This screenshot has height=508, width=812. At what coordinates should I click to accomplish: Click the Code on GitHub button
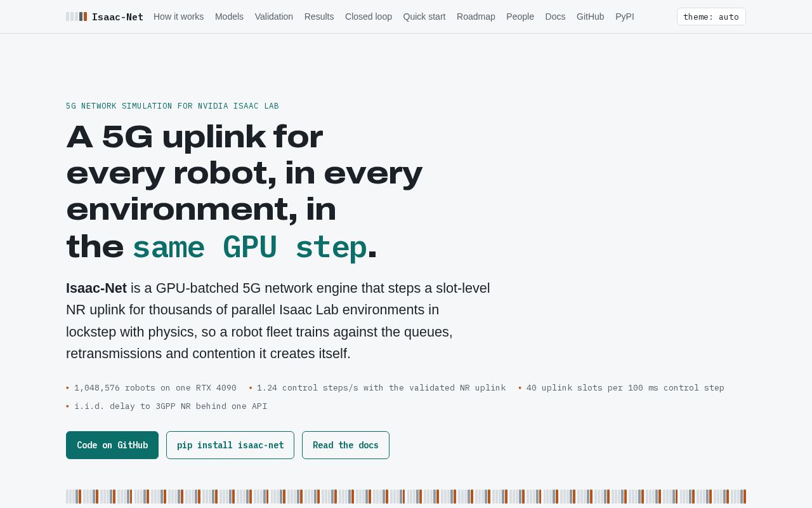coord(112,445)
